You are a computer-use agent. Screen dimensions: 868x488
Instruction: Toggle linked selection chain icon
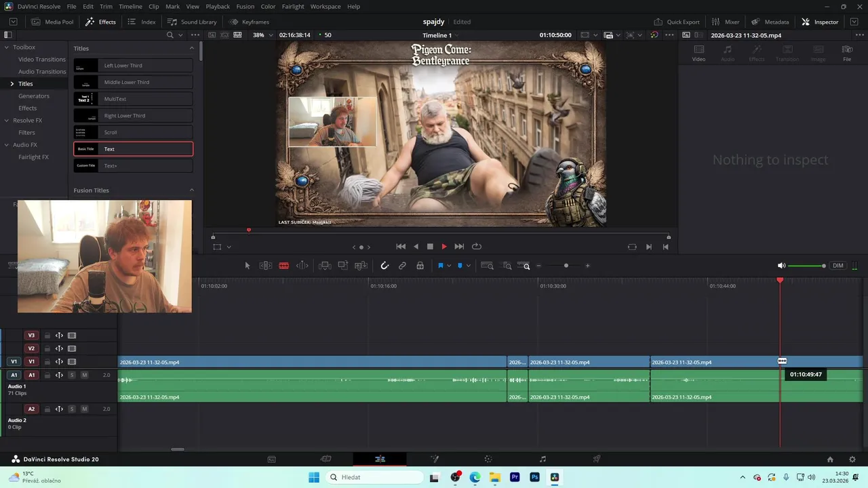[x=402, y=266]
